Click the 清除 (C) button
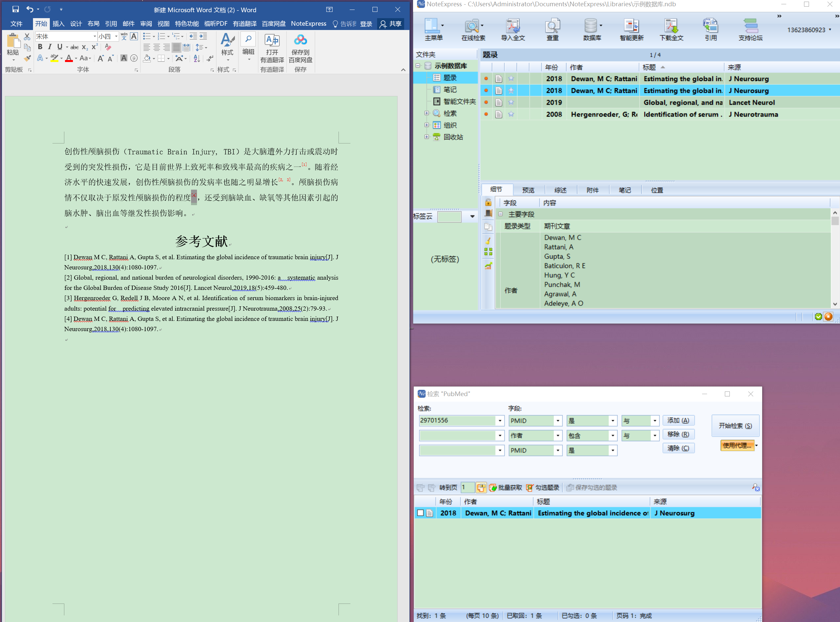840x622 pixels. 678,448
